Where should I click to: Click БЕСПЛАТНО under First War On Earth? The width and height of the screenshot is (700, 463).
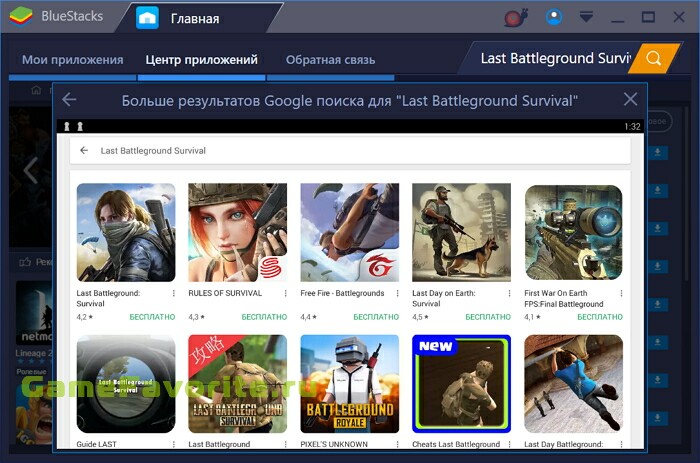click(600, 317)
